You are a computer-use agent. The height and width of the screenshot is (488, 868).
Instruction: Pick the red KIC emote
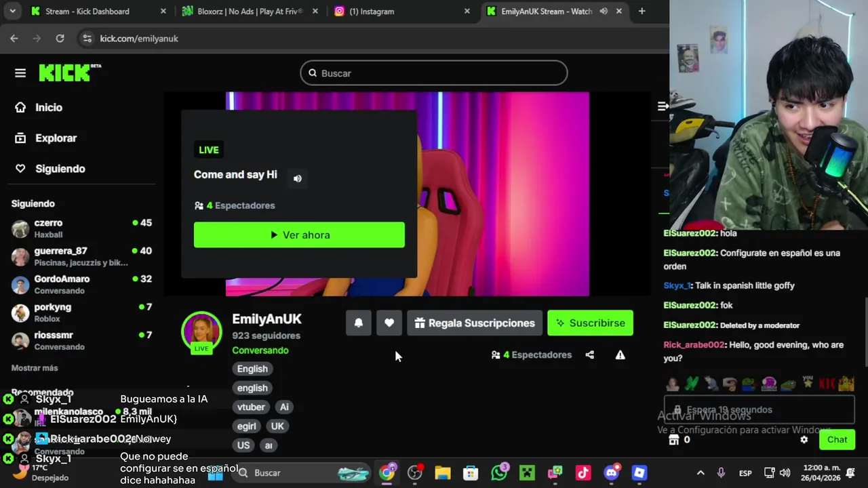pos(827,384)
